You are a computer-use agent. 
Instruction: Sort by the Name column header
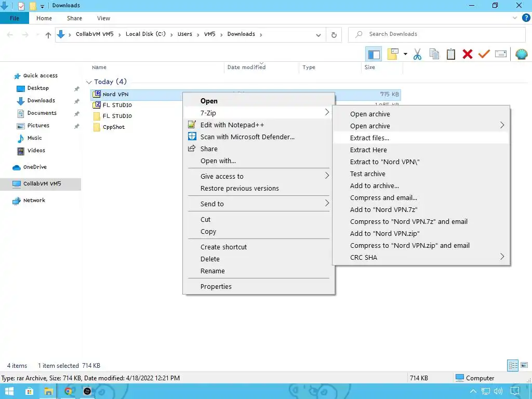(x=99, y=67)
